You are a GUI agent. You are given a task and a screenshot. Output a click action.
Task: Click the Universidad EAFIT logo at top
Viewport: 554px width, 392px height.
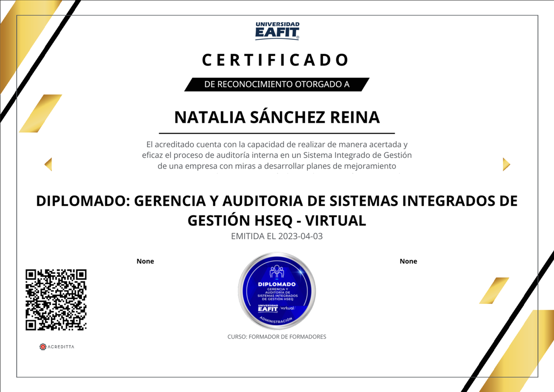pyautogui.click(x=277, y=31)
